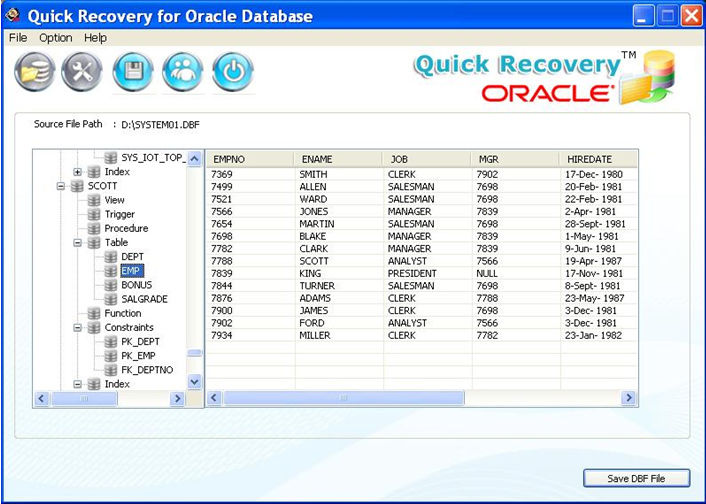Image resolution: width=706 pixels, height=504 pixels.
Task: Open the Help menu
Action: (x=95, y=38)
